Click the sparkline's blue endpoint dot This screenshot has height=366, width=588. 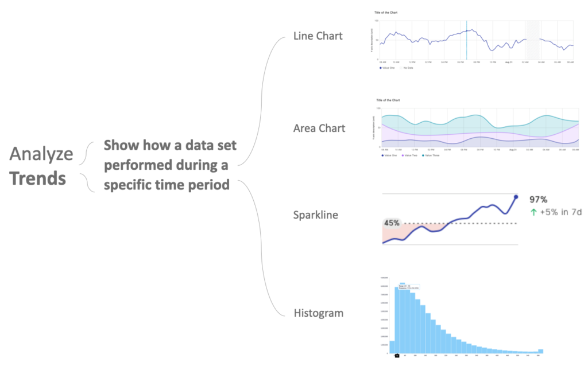tap(516, 197)
